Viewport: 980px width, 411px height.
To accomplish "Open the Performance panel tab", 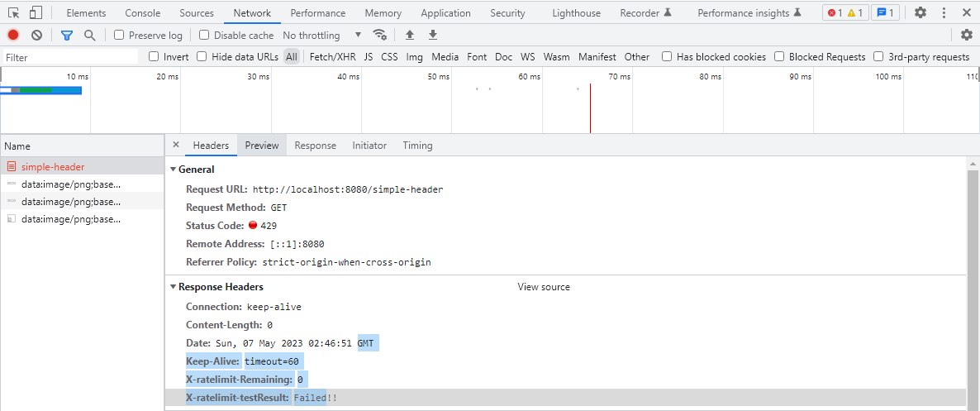I will coord(317,13).
